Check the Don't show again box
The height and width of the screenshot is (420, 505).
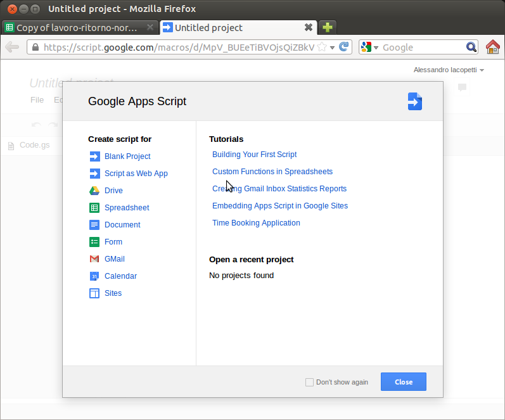pos(309,382)
